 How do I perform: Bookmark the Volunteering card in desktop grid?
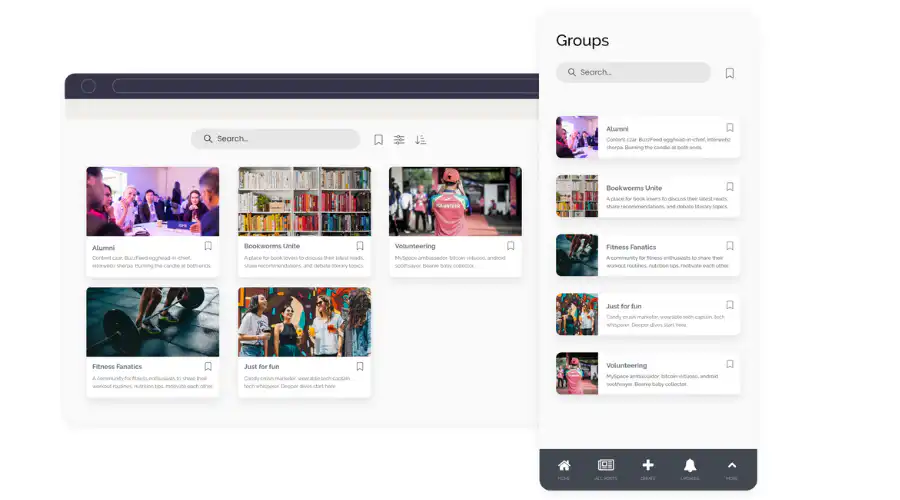(x=511, y=246)
